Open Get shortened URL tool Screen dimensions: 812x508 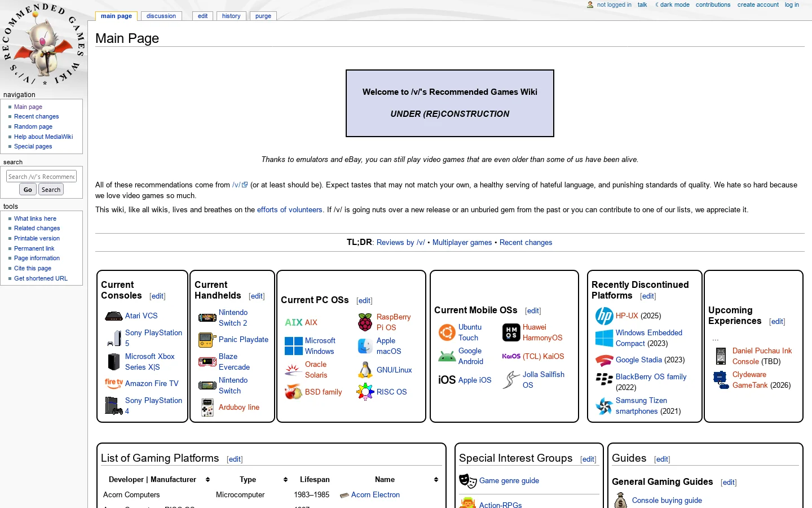pos(41,278)
